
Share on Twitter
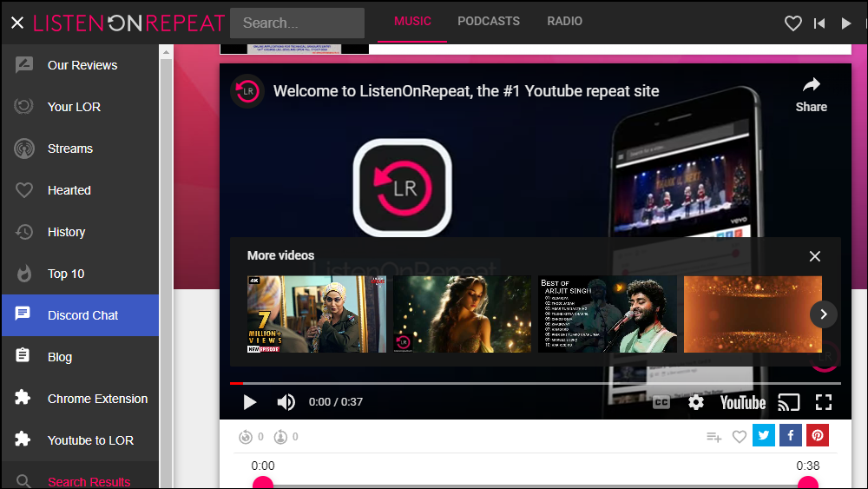point(763,435)
